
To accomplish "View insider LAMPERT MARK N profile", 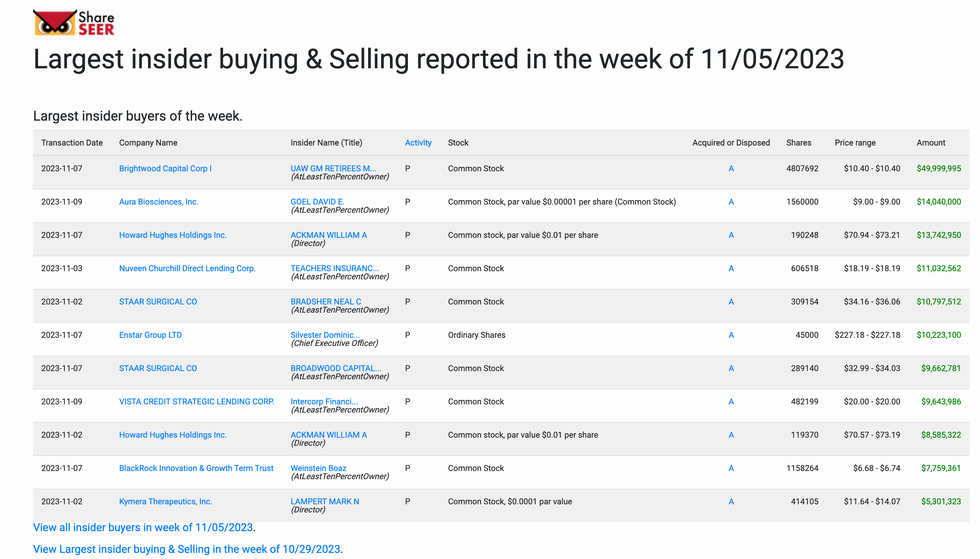I will point(325,502).
